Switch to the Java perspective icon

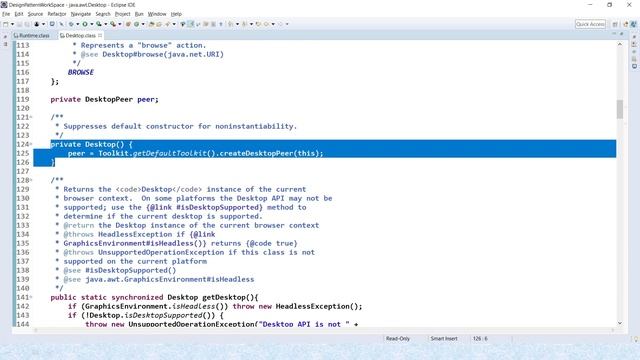(626, 24)
